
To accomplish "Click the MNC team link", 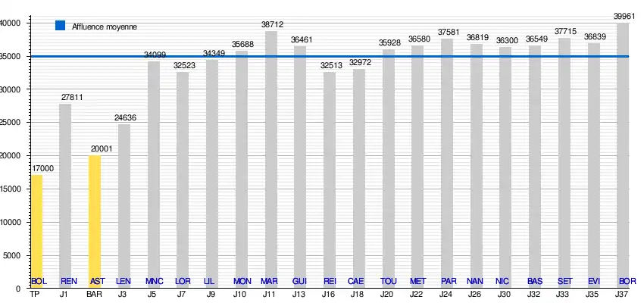I will [154, 281].
